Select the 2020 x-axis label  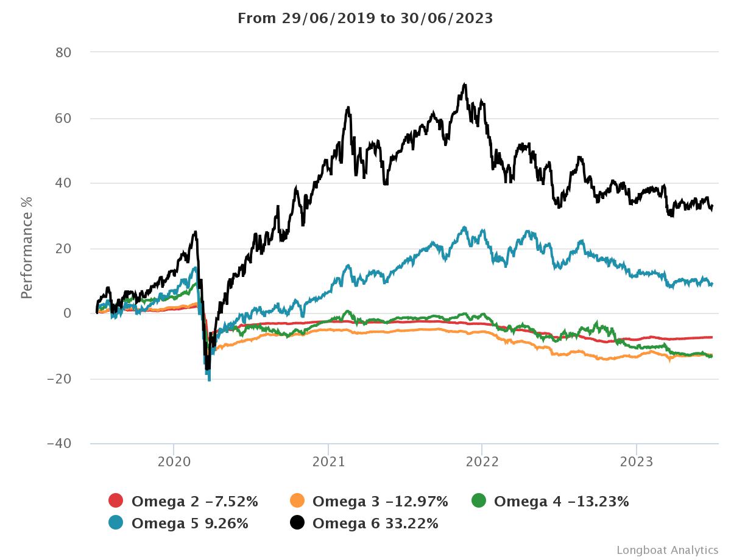174,462
